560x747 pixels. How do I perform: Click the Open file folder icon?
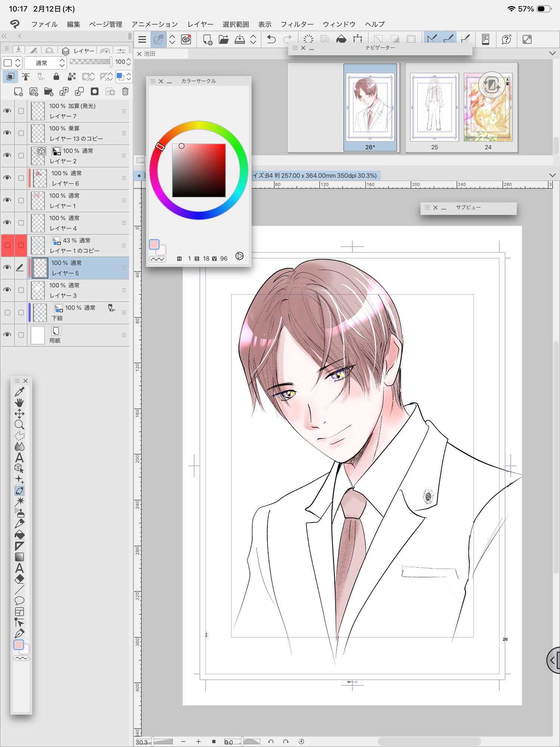pos(223,39)
